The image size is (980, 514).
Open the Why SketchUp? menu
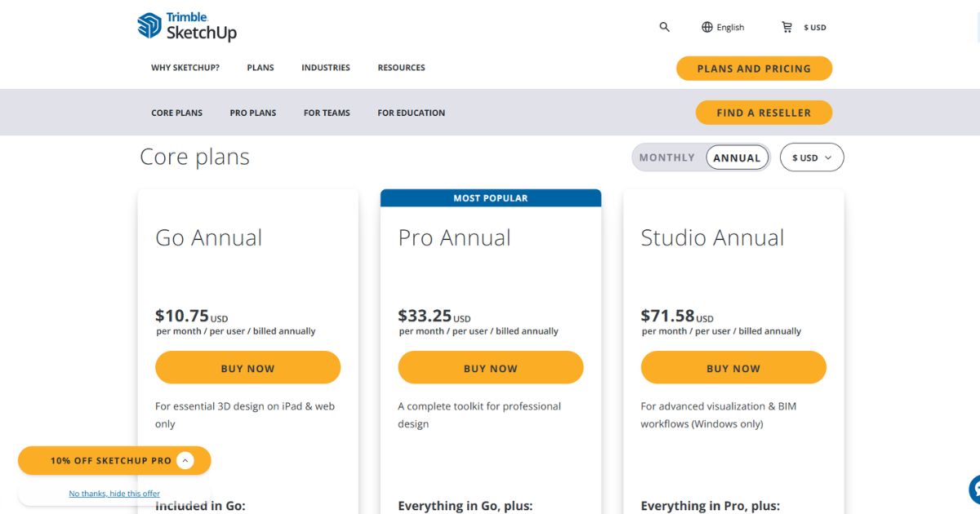[185, 68]
